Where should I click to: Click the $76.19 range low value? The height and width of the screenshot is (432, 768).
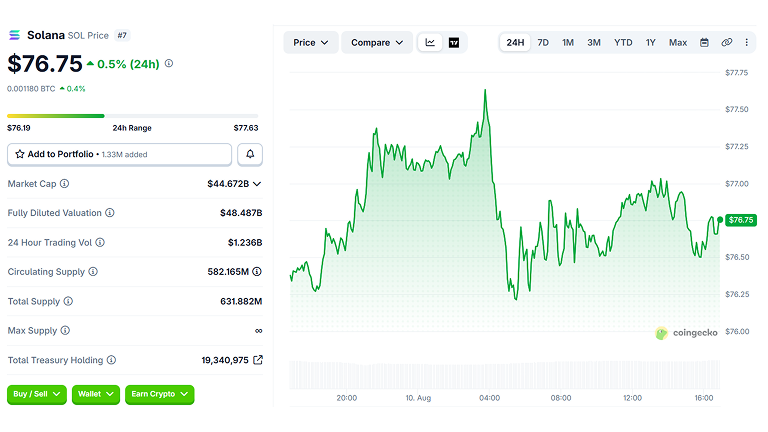[19, 128]
